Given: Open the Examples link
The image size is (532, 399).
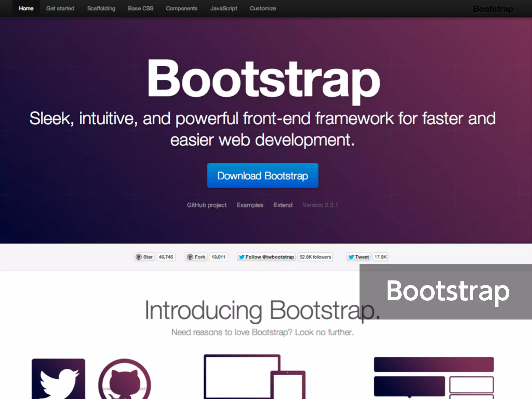Looking at the screenshot, I should click(x=250, y=205).
